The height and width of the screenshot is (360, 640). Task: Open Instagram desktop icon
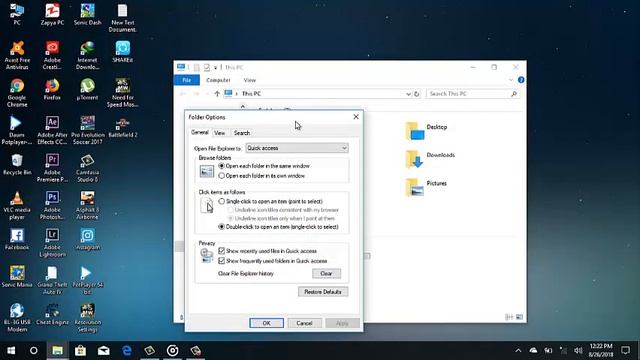[87, 240]
